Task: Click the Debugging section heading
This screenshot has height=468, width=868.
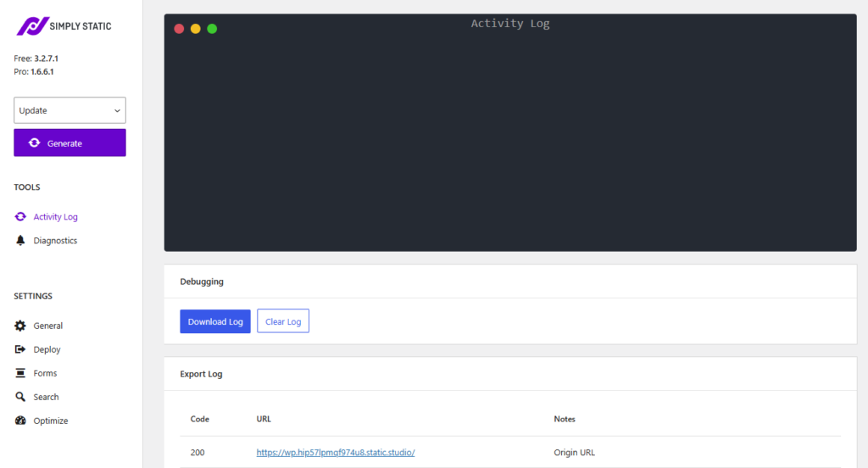Action: point(202,281)
